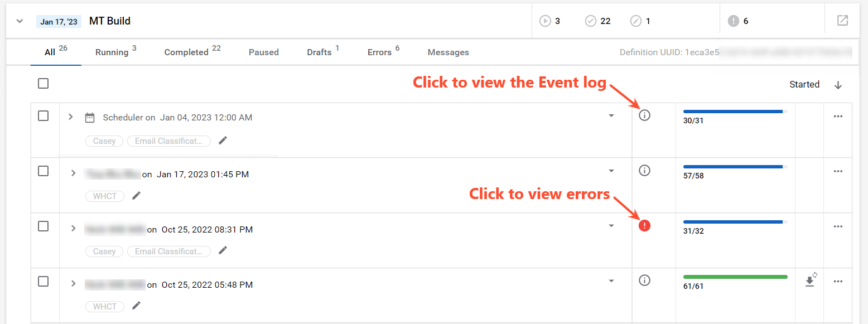Click sort descending arrow next to Started
The height and width of the screenshot is (324, 868).
coord(838,85)
